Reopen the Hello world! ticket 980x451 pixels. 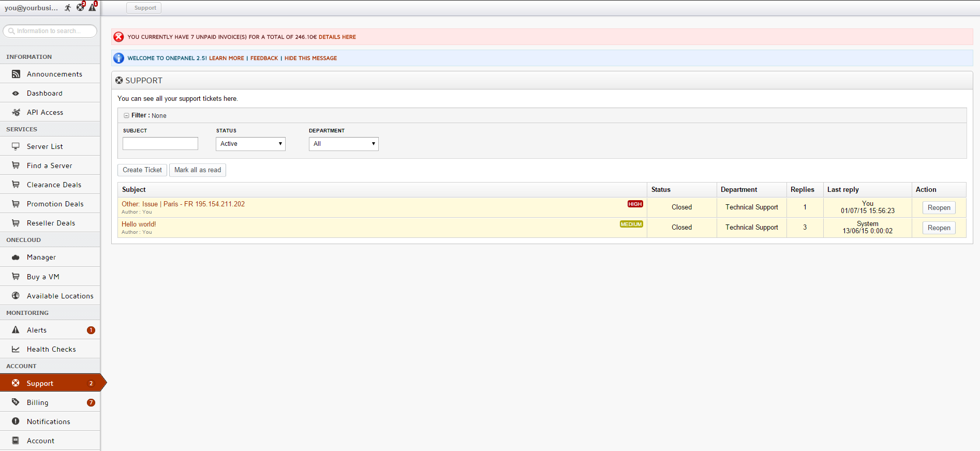pyautogui.click(x=939, y=228)
